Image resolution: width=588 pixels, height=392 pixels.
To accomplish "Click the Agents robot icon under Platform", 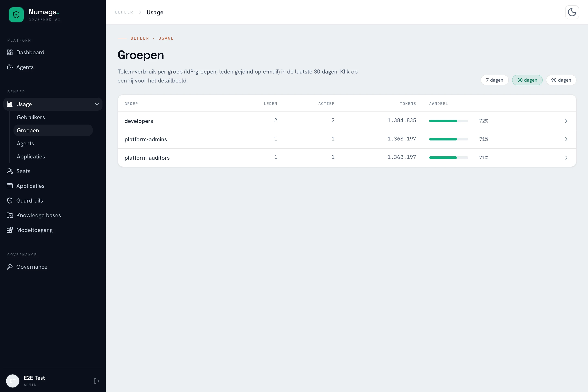I will pyautogui.click(x=10, y=67).
